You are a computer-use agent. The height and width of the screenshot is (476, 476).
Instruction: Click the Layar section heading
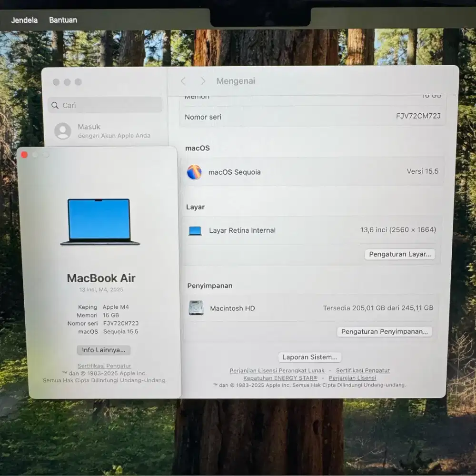195,207
